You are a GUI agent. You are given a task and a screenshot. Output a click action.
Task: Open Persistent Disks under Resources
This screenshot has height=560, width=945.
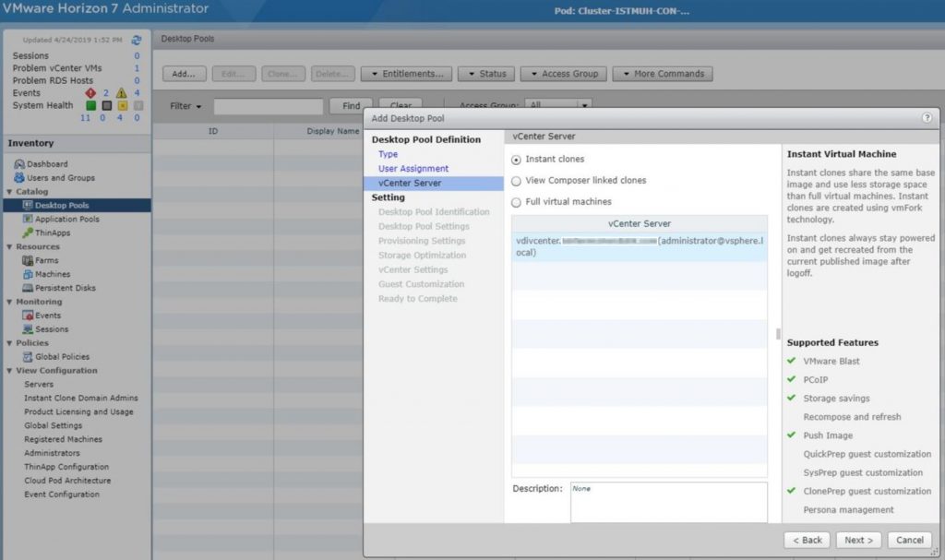66,288
